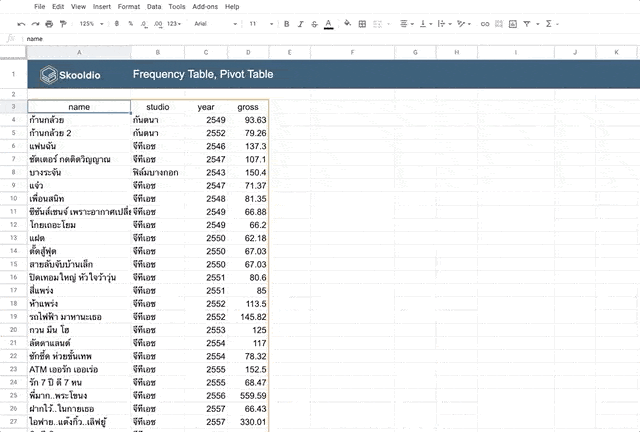
Task: Click cell with gross 152.5
Action: pyautogui.click(x=248, y=370)
